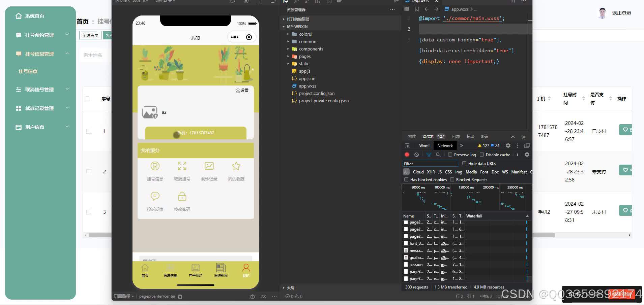This screenshot has width=644, height=305.
Task: Tap the profile avatar placeholder image
Action: click(150, 112)
